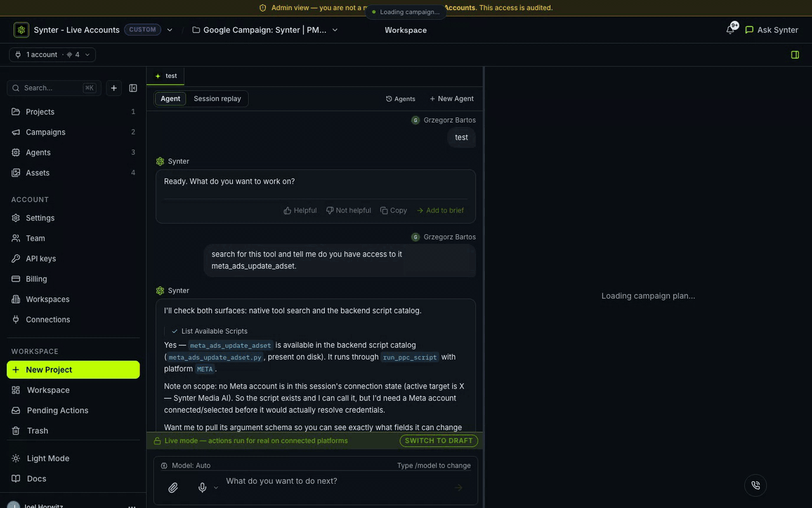Open Campaigns in the sidebar
The height and width of the screenshot is (508, 812).
click(x=73, y=132)
